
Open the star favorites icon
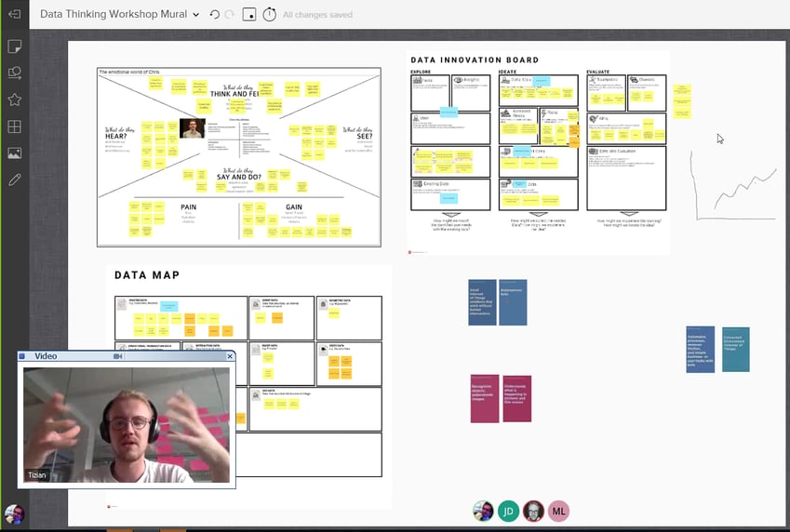tap(15, 100)
